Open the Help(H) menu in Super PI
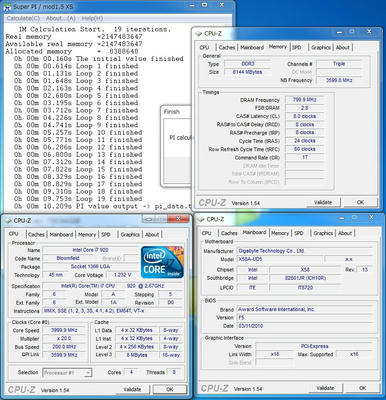 (x=92, y=18)
